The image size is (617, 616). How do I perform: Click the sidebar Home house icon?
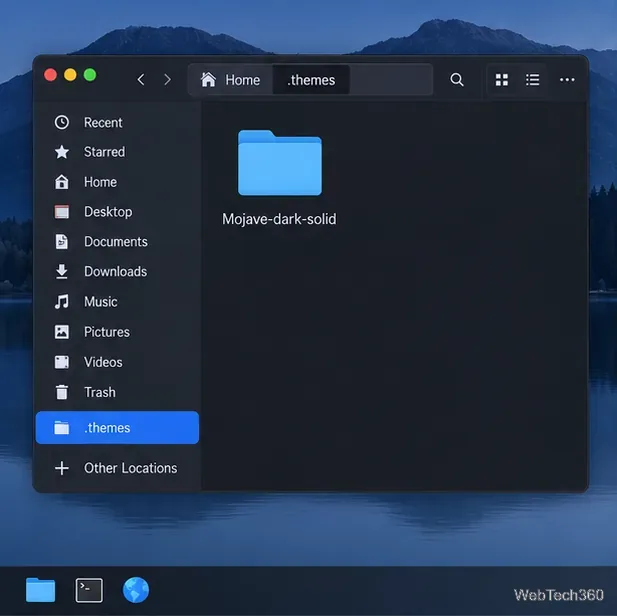[x=62, y=182]
